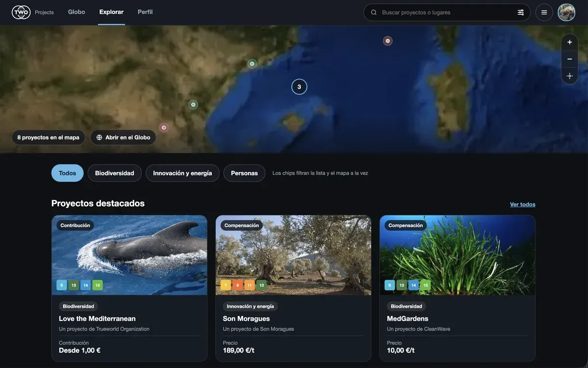
Task: Click SDG 15 badge on MedGardens card
Action: coord(426,285)
